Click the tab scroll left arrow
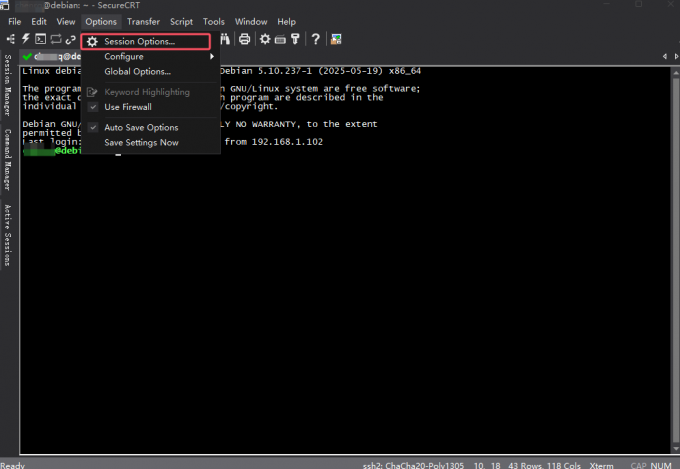Screen dimensions: 680x469 tap(665, 56)
